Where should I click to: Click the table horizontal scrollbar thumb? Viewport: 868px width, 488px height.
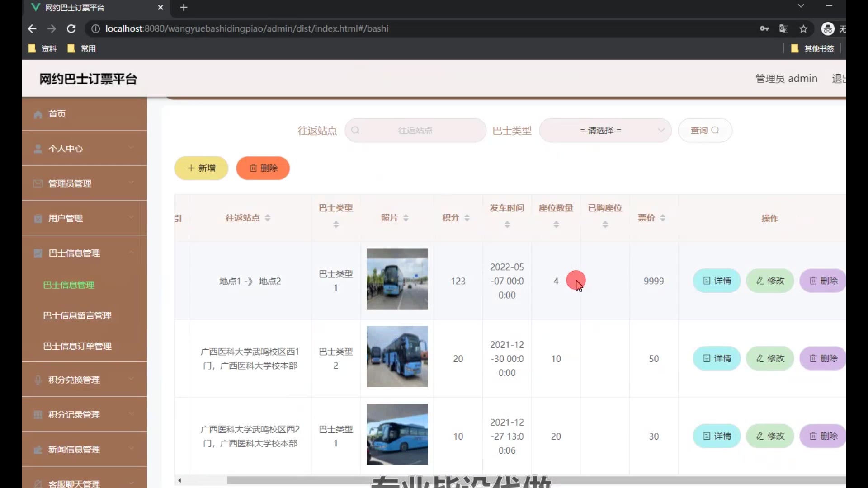536,480
